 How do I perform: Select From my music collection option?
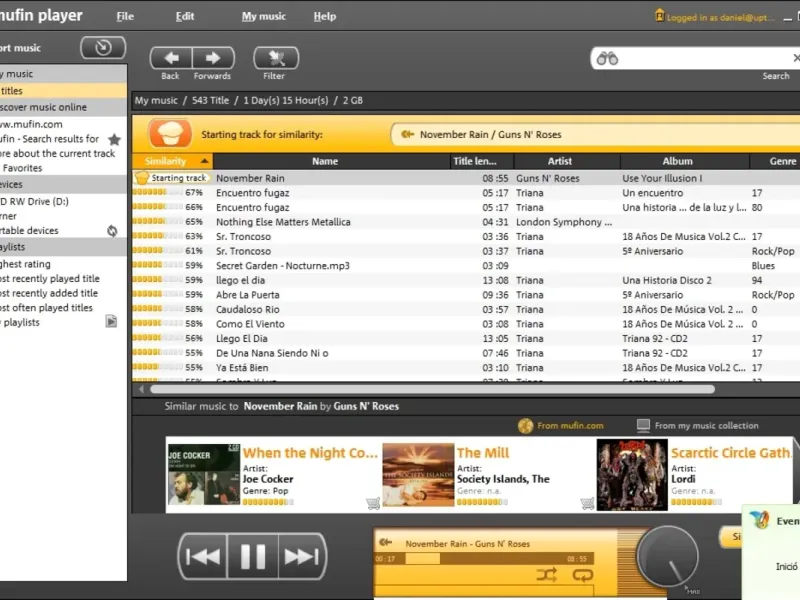coord(697,426)
